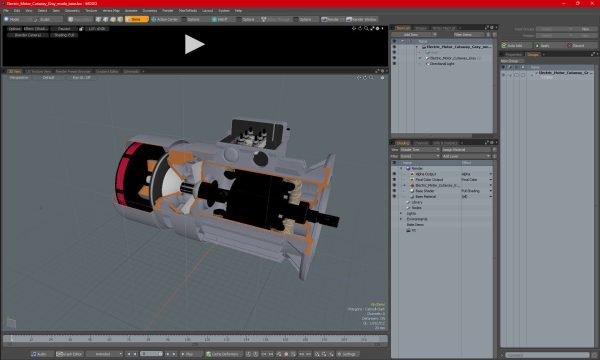Click the viewport gear settings icon
Screen dimensions: 600x360
tap(382, 78)
